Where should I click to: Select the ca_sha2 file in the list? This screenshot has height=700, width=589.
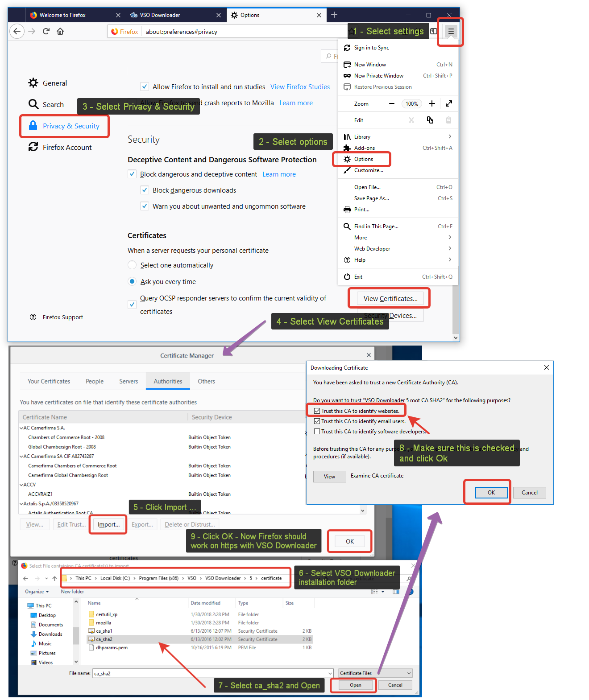[200, 639]
